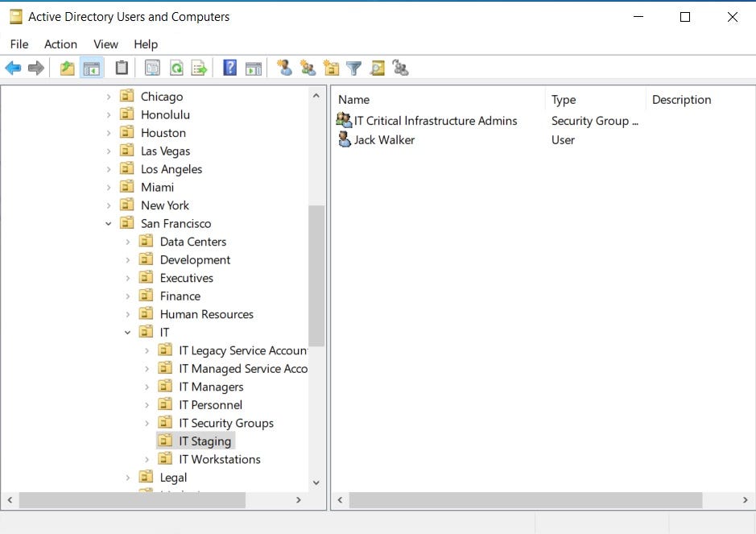Click the Security Group type cell

594,121
